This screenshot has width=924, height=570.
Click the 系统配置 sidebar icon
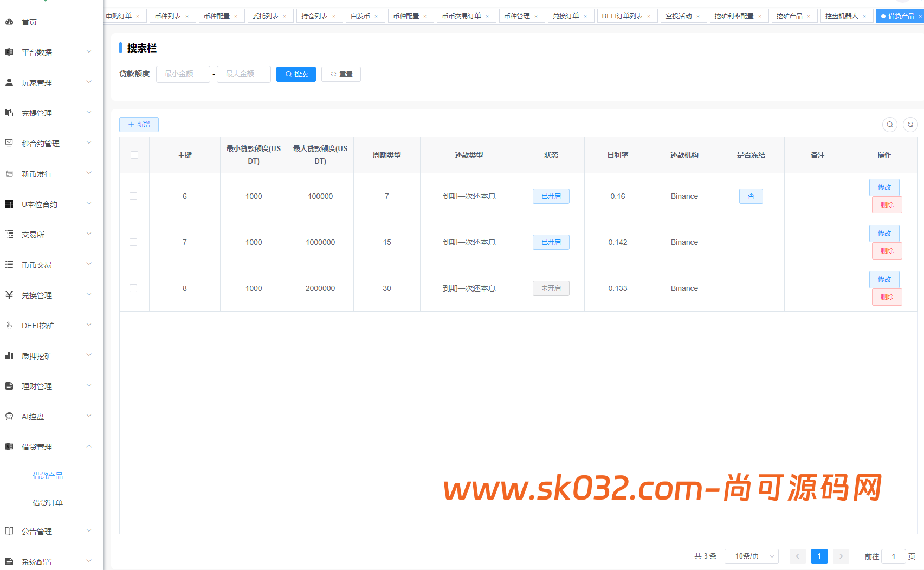tap(9, 562)
